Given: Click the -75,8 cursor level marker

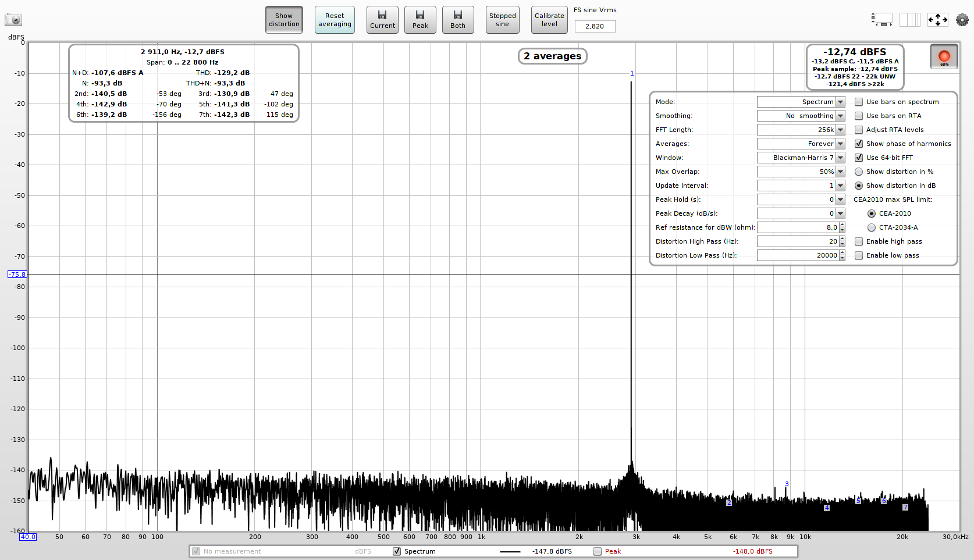Looking at the screenshot, I should pyautogui.click(x=17, y=274).
